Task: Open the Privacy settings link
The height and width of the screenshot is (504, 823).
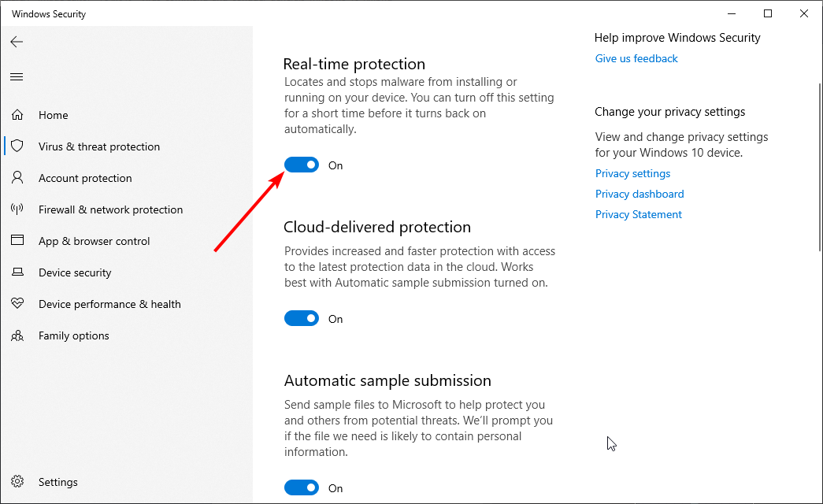Action: point(632,173)
